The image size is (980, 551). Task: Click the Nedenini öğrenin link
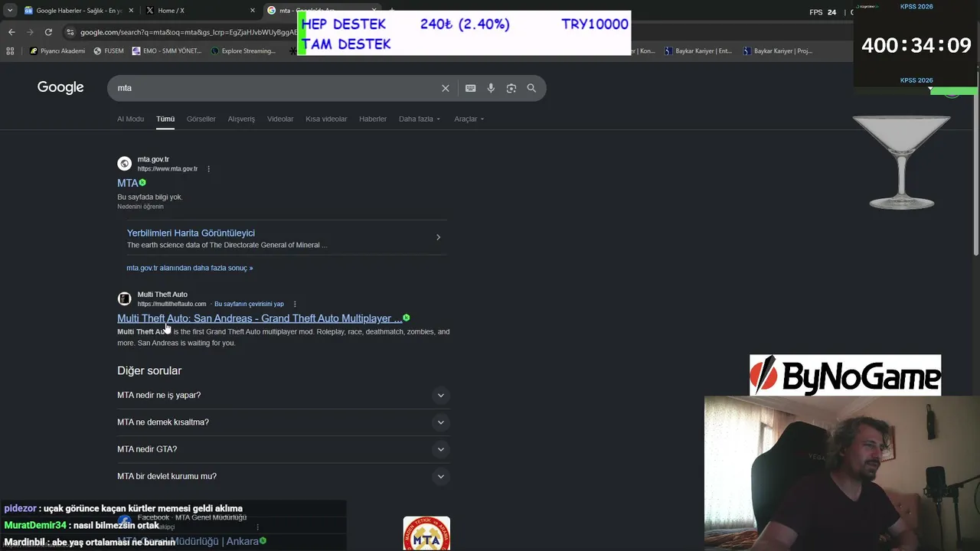[140, 207]
